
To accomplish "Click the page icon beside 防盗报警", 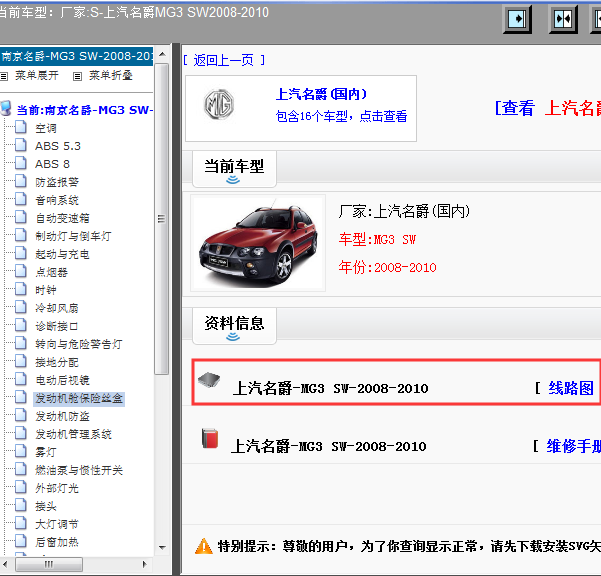I will [x=21, y=181].
